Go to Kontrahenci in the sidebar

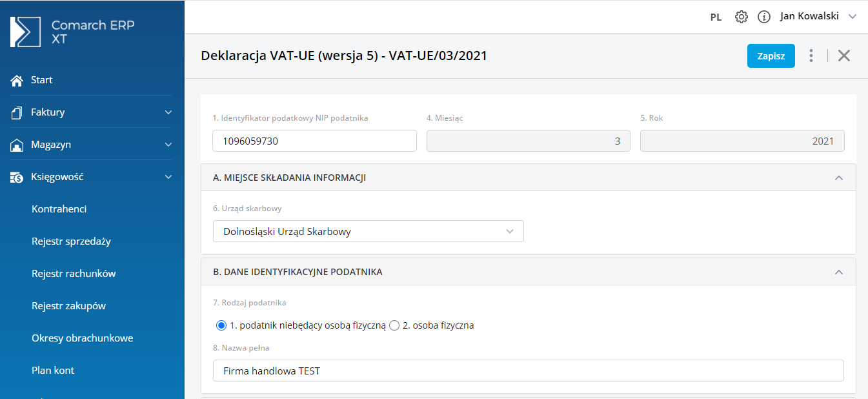(x=59, y=209)
